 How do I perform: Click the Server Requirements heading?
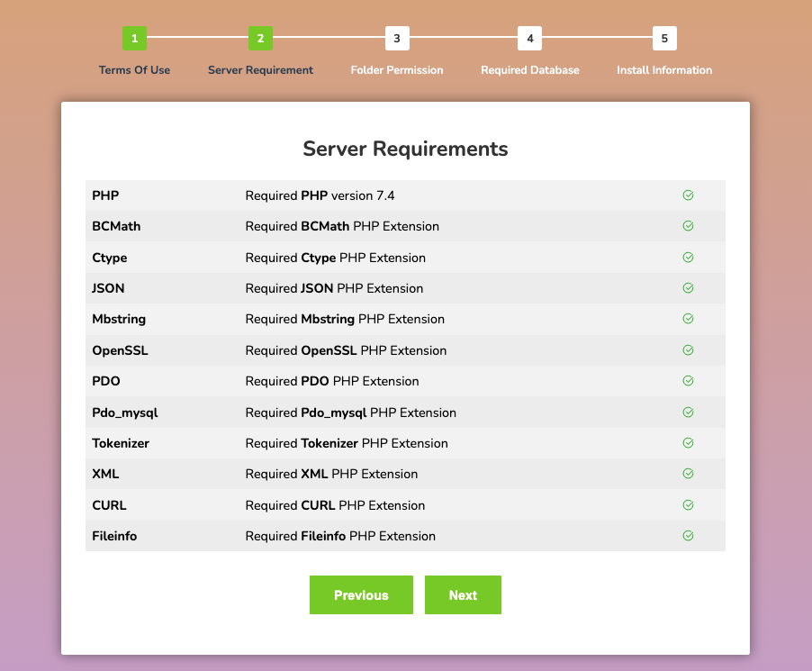click(405, 150)
